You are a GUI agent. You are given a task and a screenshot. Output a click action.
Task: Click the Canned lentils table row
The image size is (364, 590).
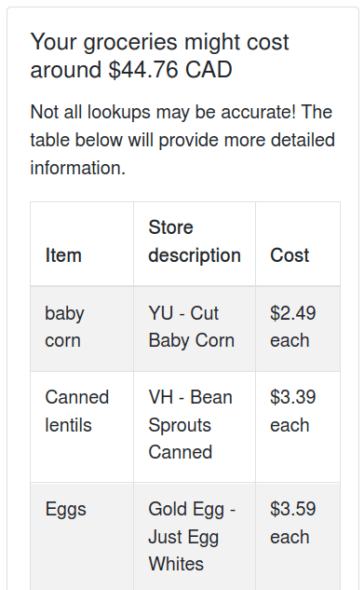(185, 427)
